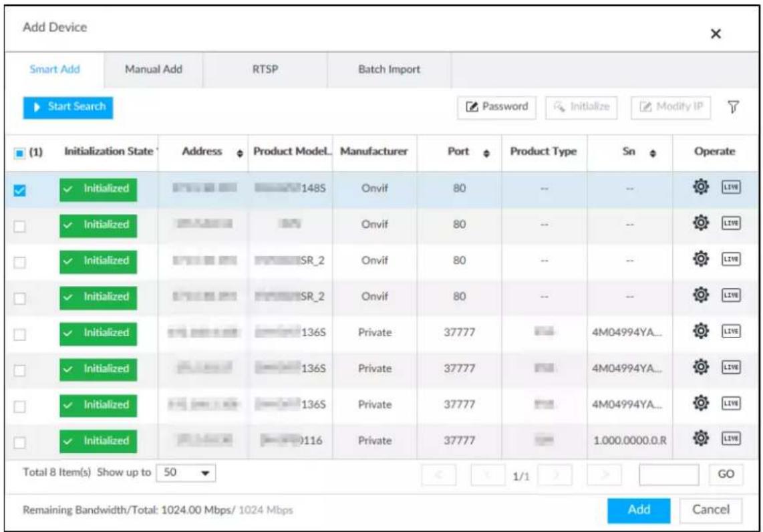The height and width of the screenshot is (532, 763).
Task: Click the Product Type column header
Action: point(544,152)
